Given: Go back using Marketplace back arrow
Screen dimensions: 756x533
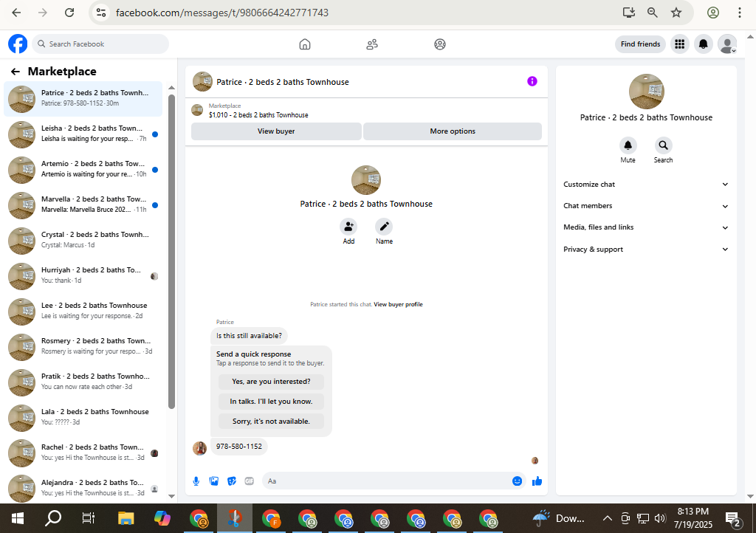Looking at the screenshot, I should click(x=16, y=72).
